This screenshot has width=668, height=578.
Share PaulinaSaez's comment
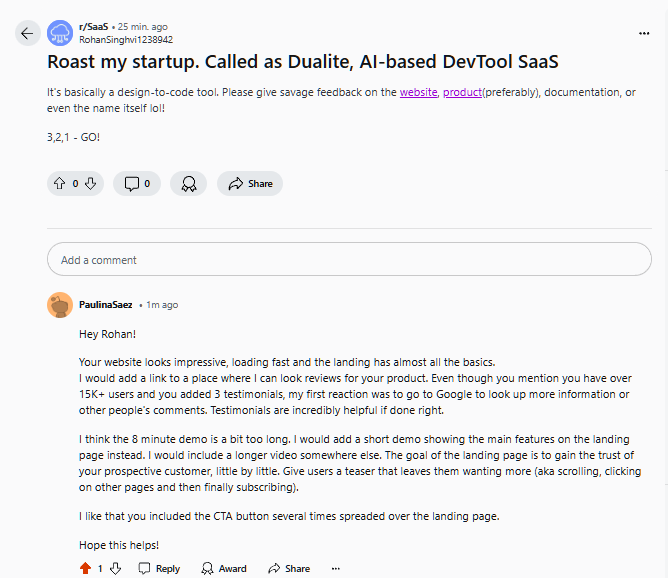tap(289, 568)
